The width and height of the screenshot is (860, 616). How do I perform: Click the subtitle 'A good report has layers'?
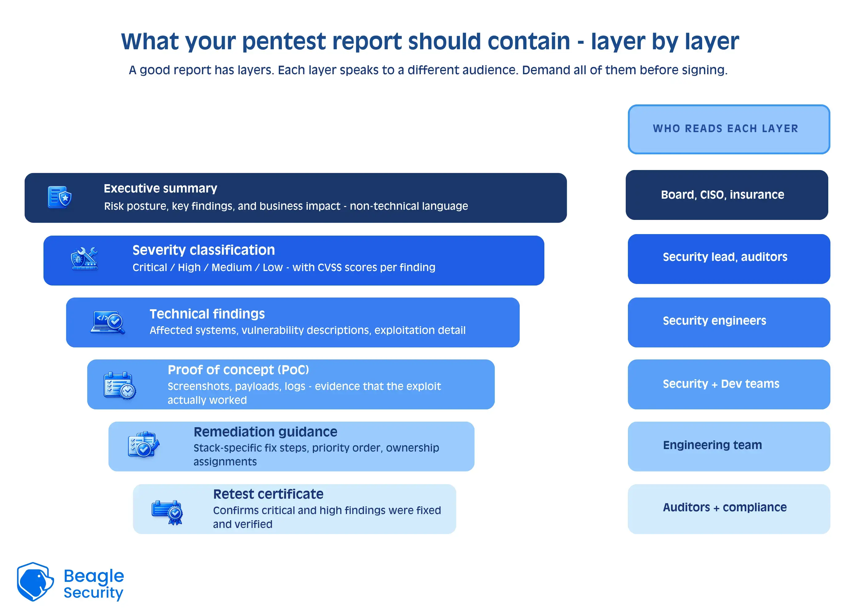[428, 70]
